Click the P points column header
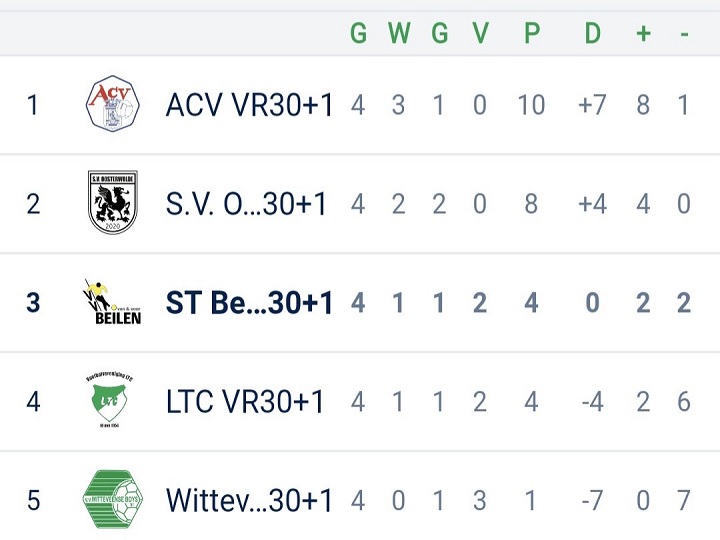 click(532, 33)
